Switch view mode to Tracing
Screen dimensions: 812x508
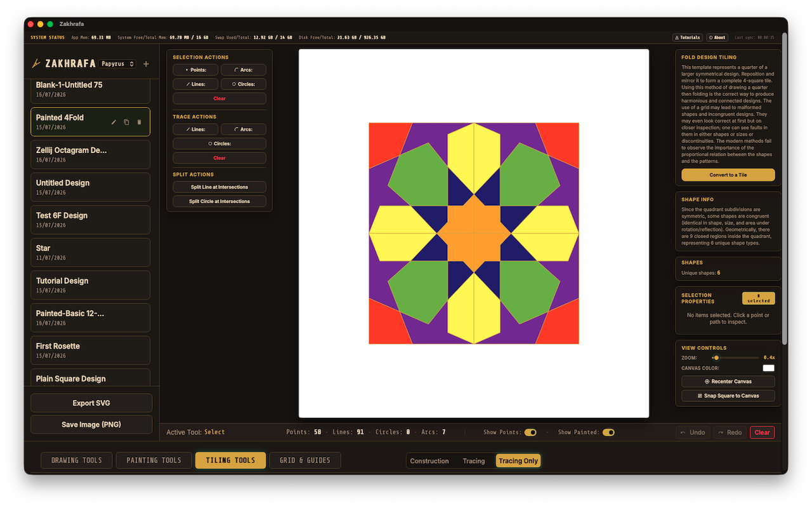point(474,461)
